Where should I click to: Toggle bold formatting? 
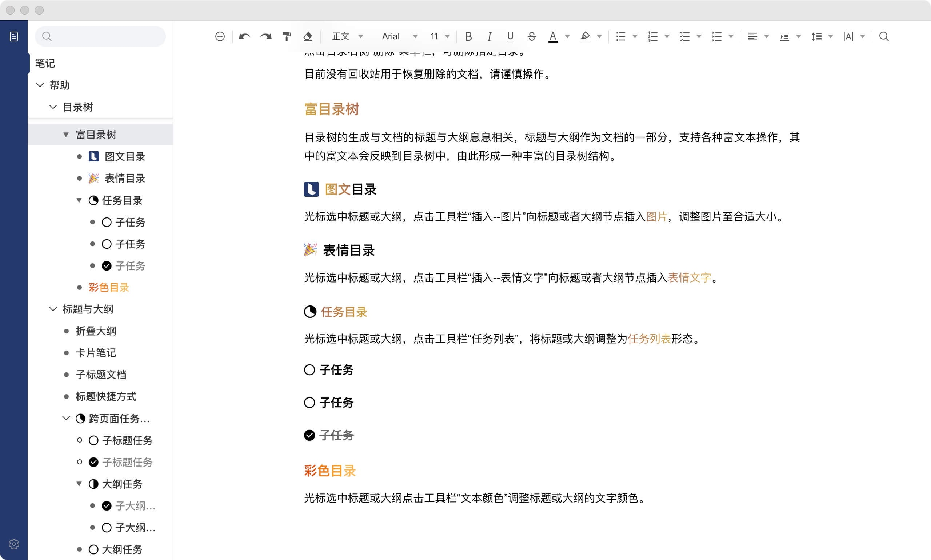click(468, 36)
